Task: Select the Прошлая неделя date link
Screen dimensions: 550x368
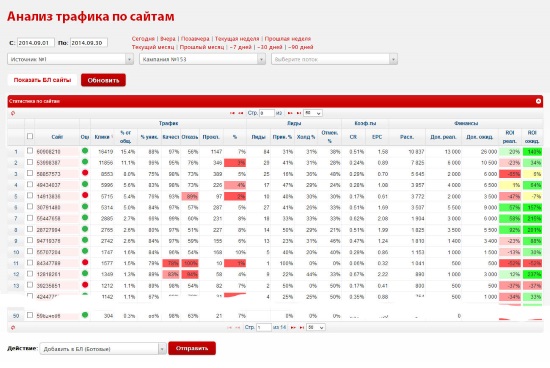Action: click(x=288, y=39)
